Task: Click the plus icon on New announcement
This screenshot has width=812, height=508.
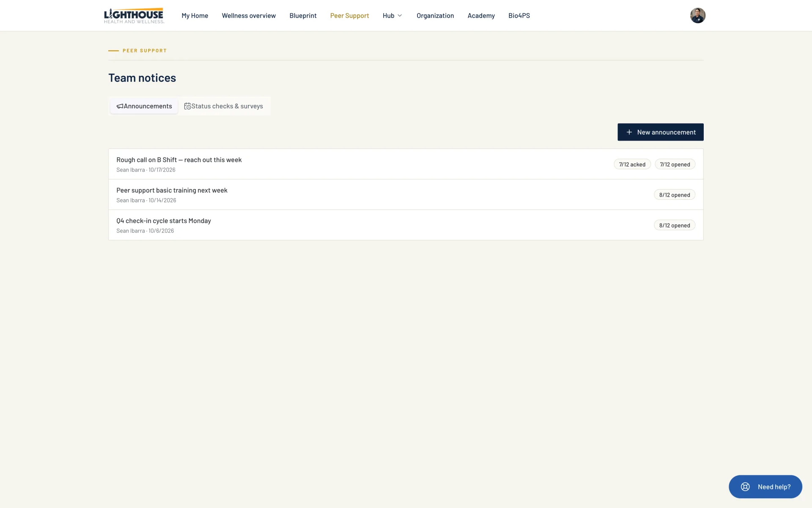Action: [x=629, y=132]
